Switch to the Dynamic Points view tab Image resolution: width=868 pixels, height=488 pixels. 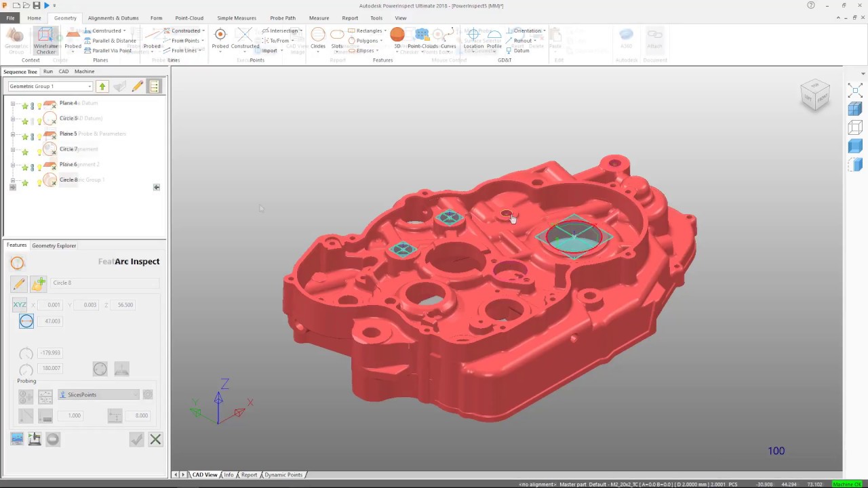[283, 474]
